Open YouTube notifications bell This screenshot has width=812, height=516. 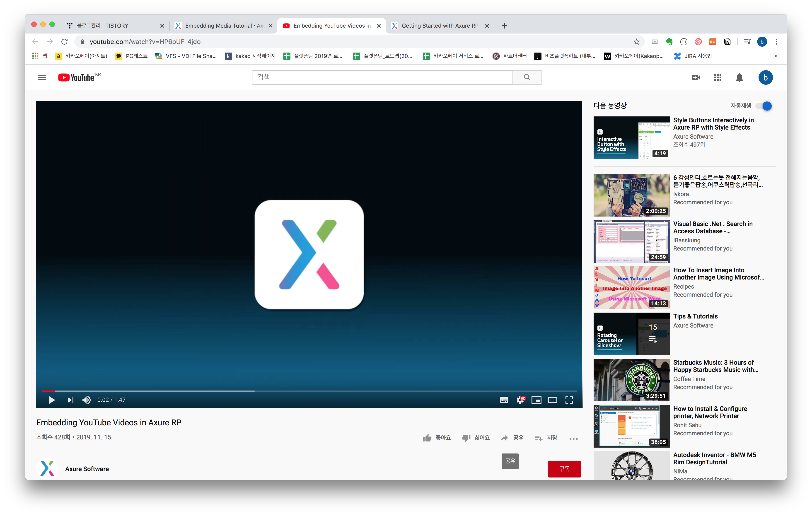point(739,77)
